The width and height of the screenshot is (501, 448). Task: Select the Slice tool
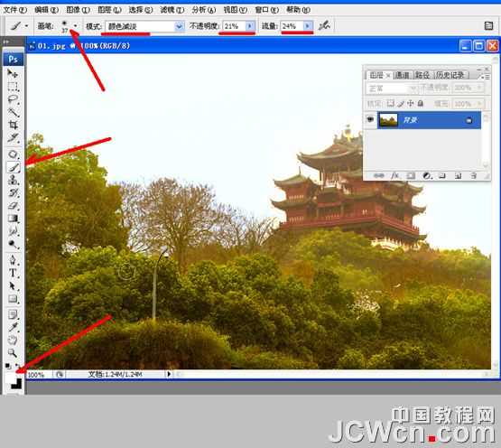click(x=13, y=138)
